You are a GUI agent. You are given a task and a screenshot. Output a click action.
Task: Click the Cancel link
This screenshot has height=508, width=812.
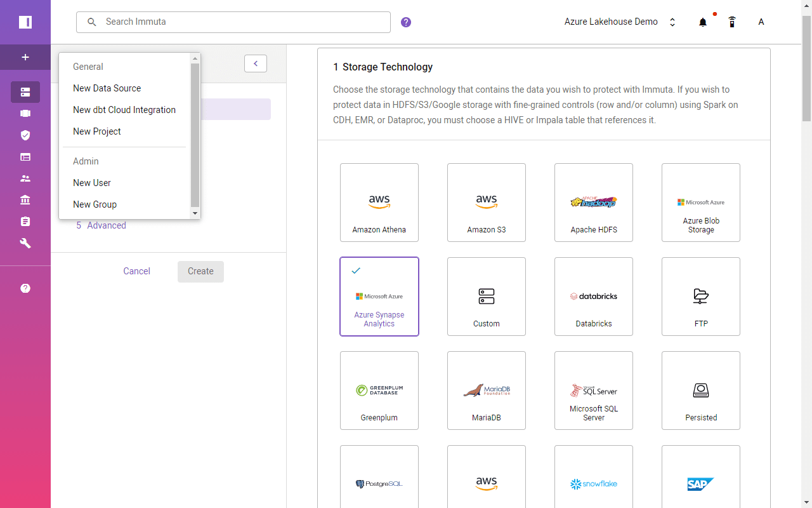pyautogui.click(x=137, y=271)
